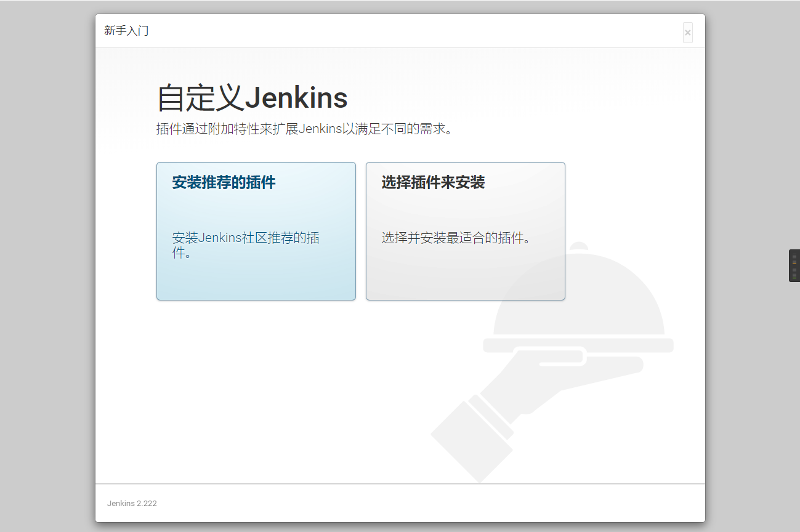This screenshot has width=800, height=532.
Task: Click the 插件通过附加特性来扩展Jenkins subtitle text
Action: pos(305,129)
